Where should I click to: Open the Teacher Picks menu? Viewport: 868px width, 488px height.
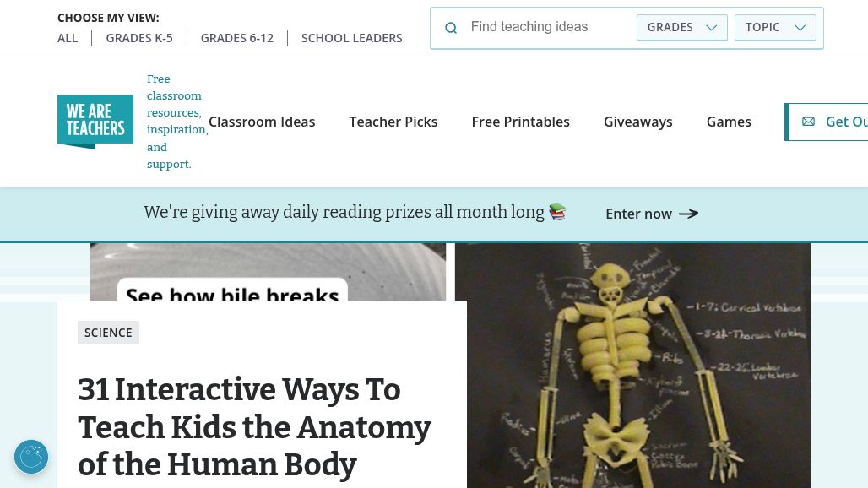point(393,122)
